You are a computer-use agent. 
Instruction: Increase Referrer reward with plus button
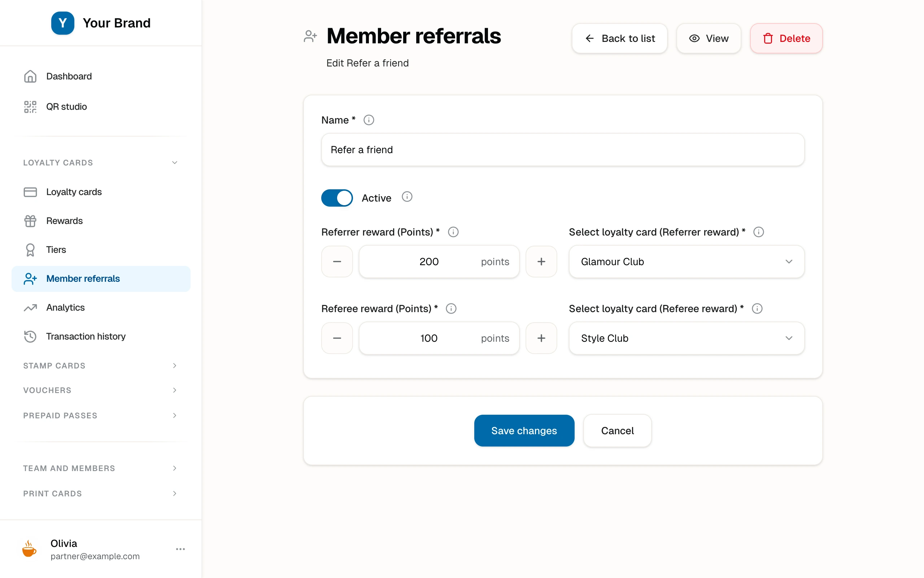pyautogui.click(x=541, y=262)
